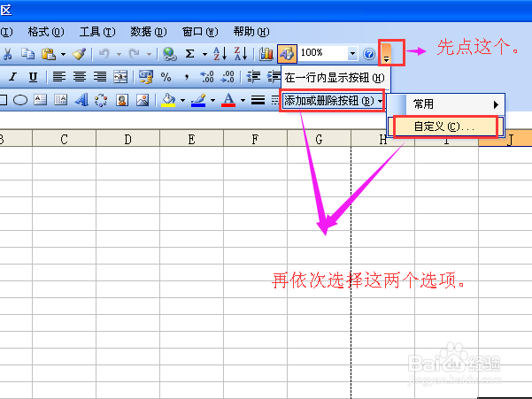Open the Chart Wizard icon
This screenshot has width=532, height=399.
[266, 54]
